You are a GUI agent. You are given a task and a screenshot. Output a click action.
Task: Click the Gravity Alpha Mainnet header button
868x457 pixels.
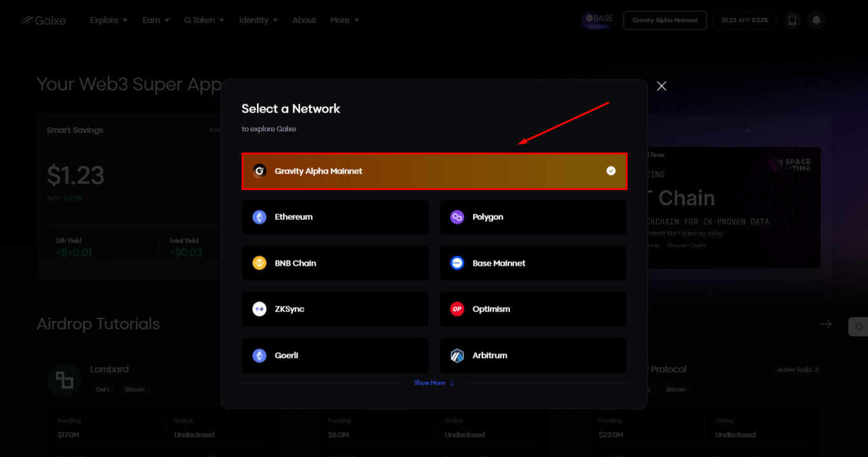pos(665,20)
